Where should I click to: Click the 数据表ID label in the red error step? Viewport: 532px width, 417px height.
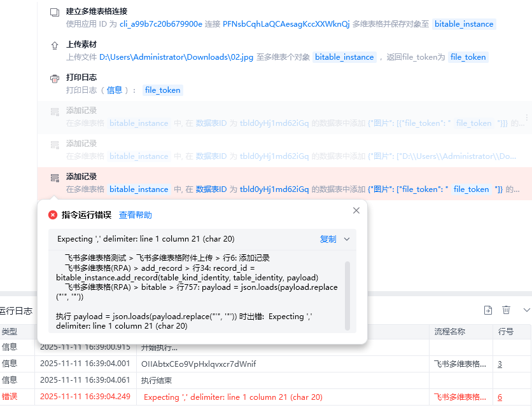coord(211,189)
